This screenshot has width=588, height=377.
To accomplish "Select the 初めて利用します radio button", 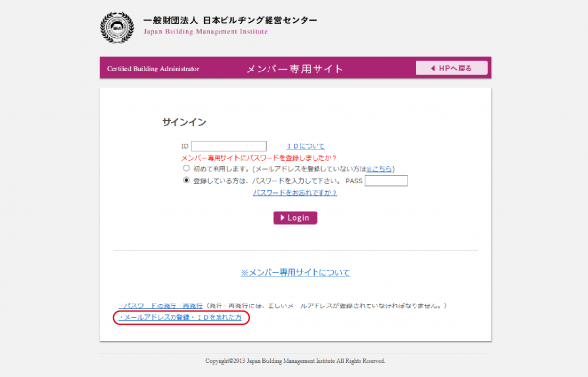I will [186, 168].
